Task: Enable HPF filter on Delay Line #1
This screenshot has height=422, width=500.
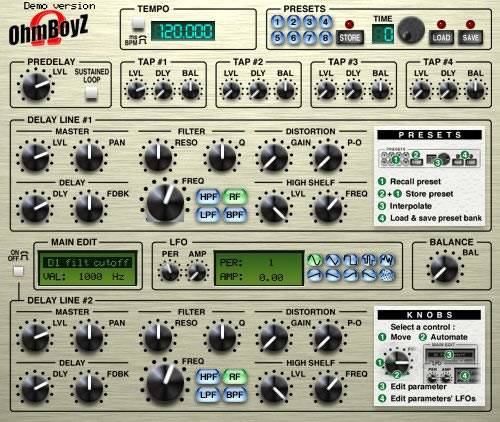Action: pos(208,197)
